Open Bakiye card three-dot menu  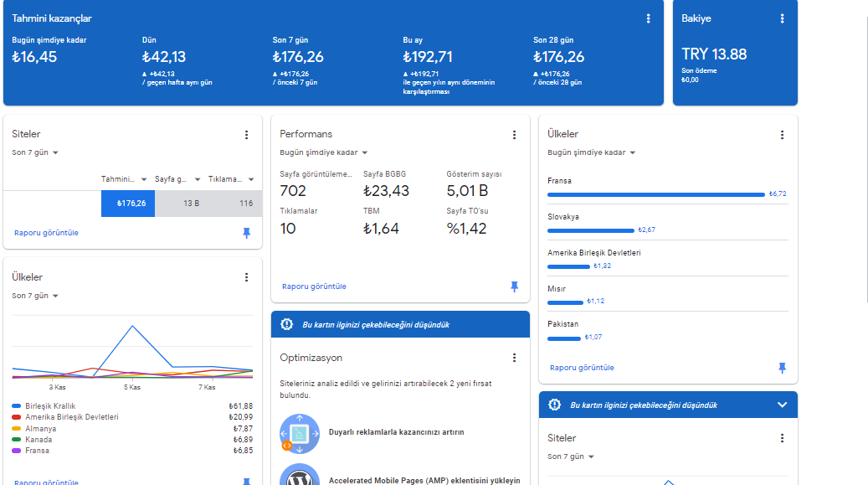point(782,18)
